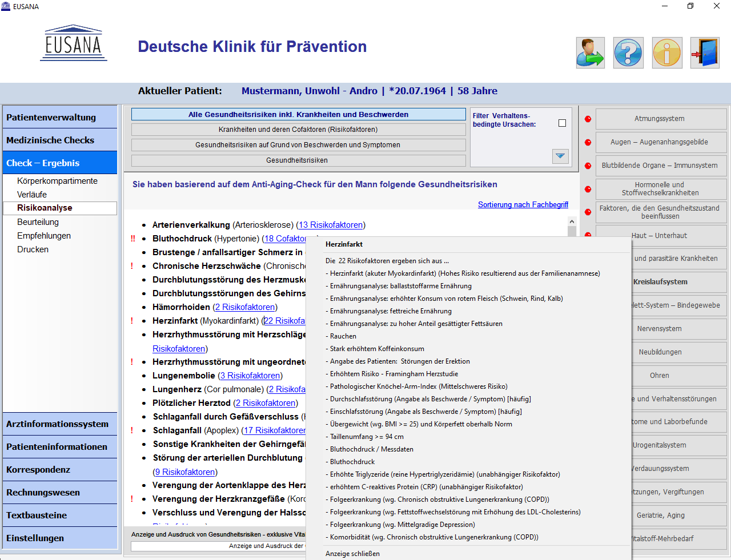Select Geriatrie, Aging category button
The width and height of the screenshot is (731, 560).
tap(678, 515)
